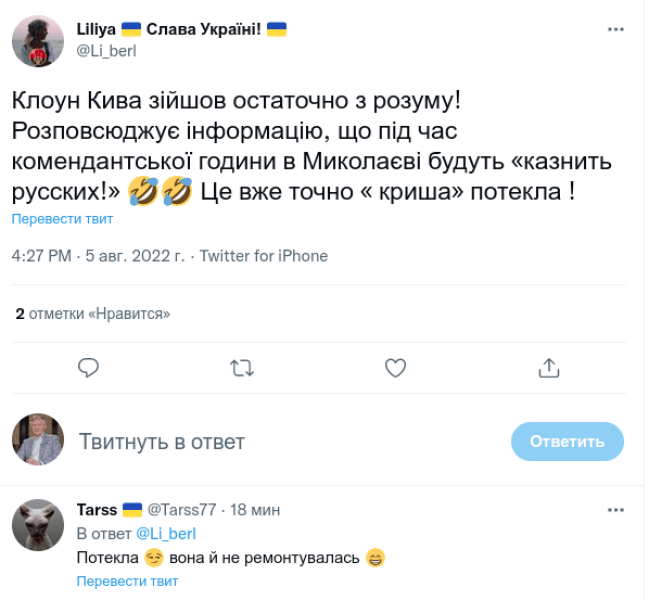Screen dimensions: 649x600
Task: Like the tweet with heart icon
Action: pos(395,368)
